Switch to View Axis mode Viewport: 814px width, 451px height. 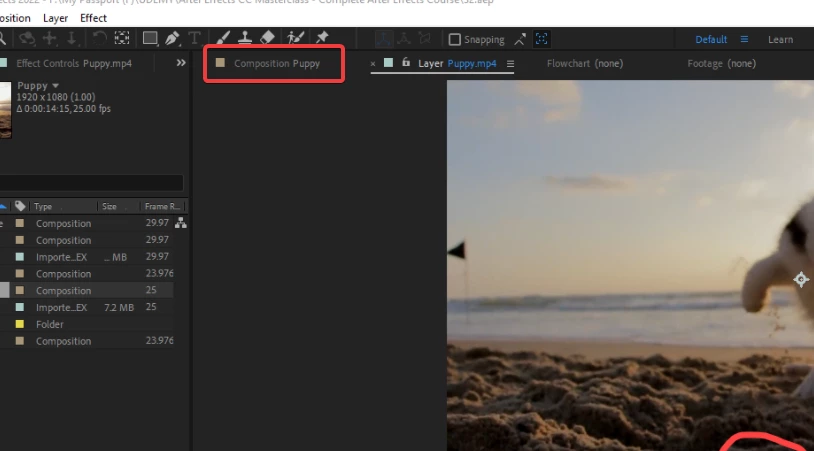click(425, 38)
